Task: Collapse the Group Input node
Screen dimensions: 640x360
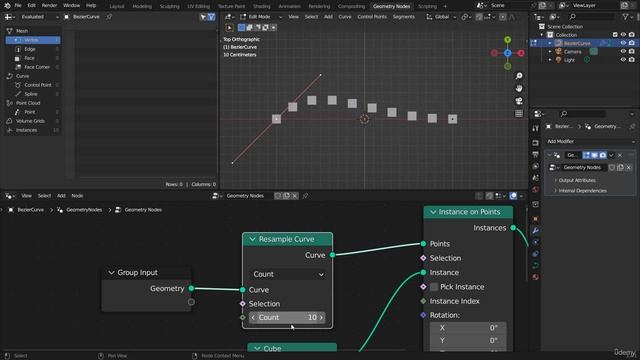Action: coord(111,273)
